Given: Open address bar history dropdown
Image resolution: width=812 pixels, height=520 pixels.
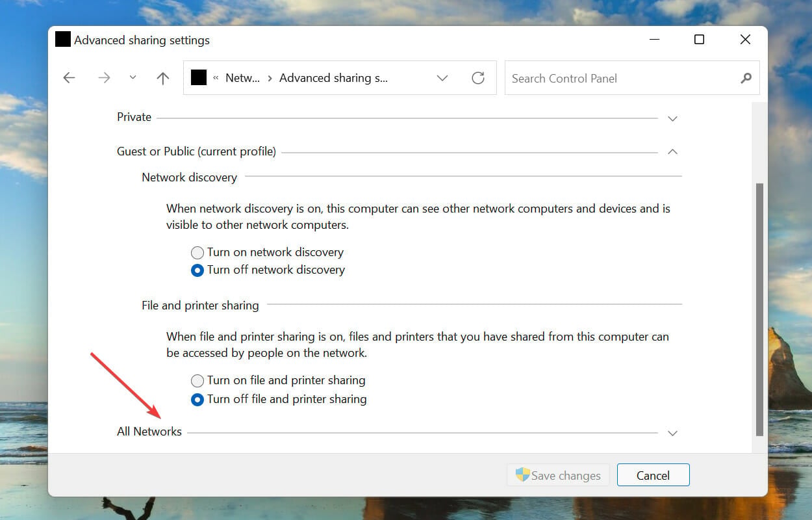Looking at the screenshot, I should (442, 78).
